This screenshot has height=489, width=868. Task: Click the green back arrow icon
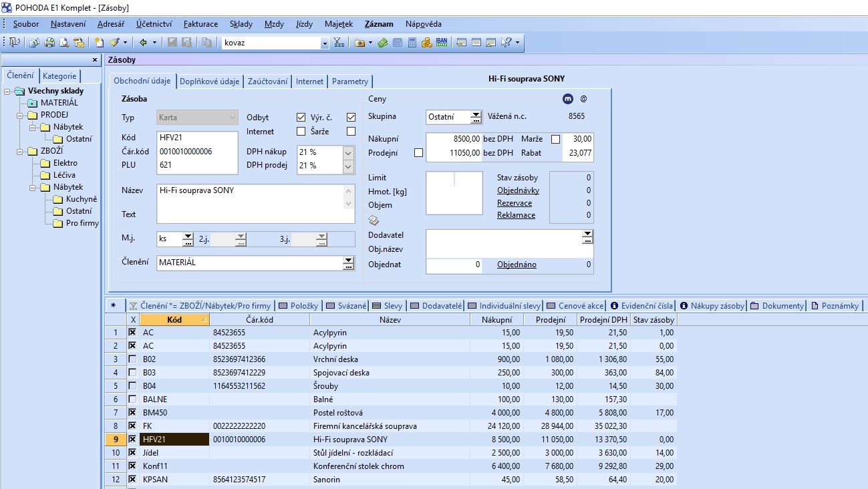click(143, 42)
